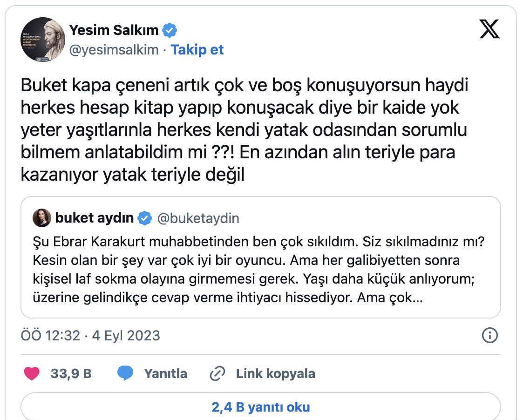Click the reply speech bubble icon
Viewport: 530px width, 420px height.
coord(125,373)
